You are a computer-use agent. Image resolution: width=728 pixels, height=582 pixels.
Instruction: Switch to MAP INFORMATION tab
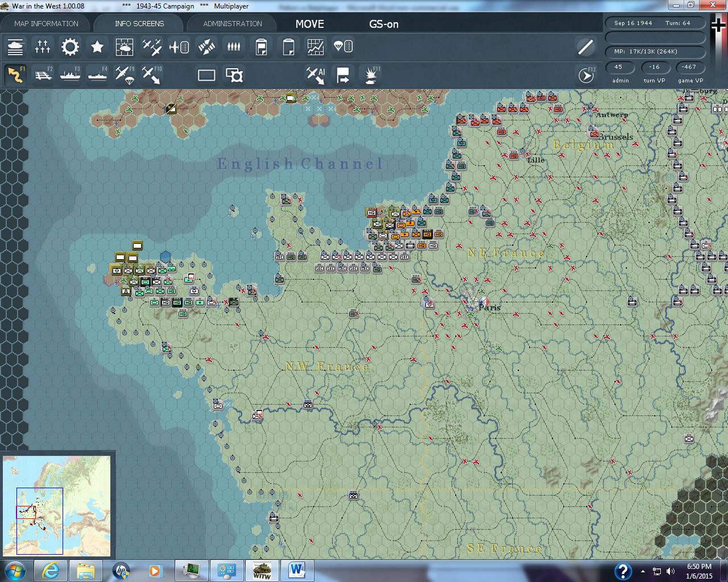[x=46, y=23]
